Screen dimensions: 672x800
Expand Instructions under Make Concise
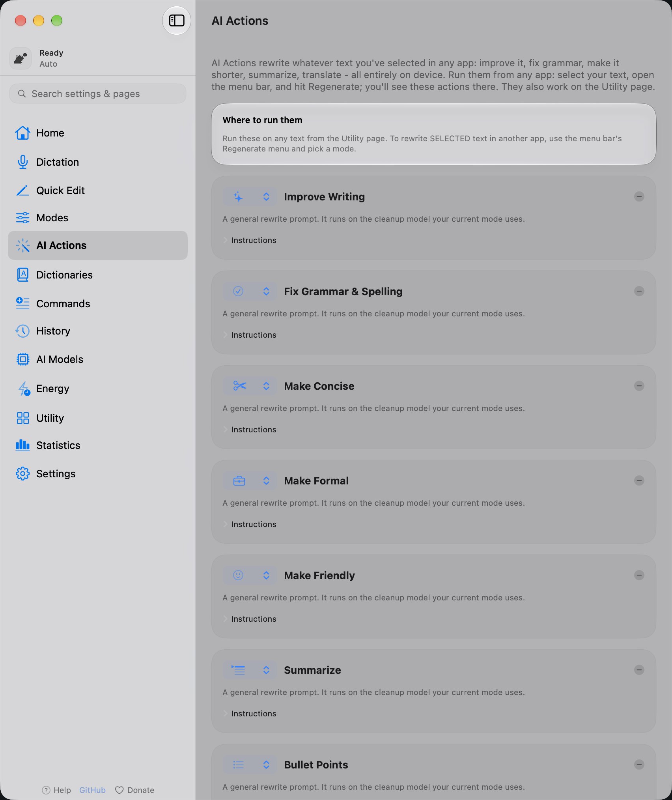tap(250, 430)
